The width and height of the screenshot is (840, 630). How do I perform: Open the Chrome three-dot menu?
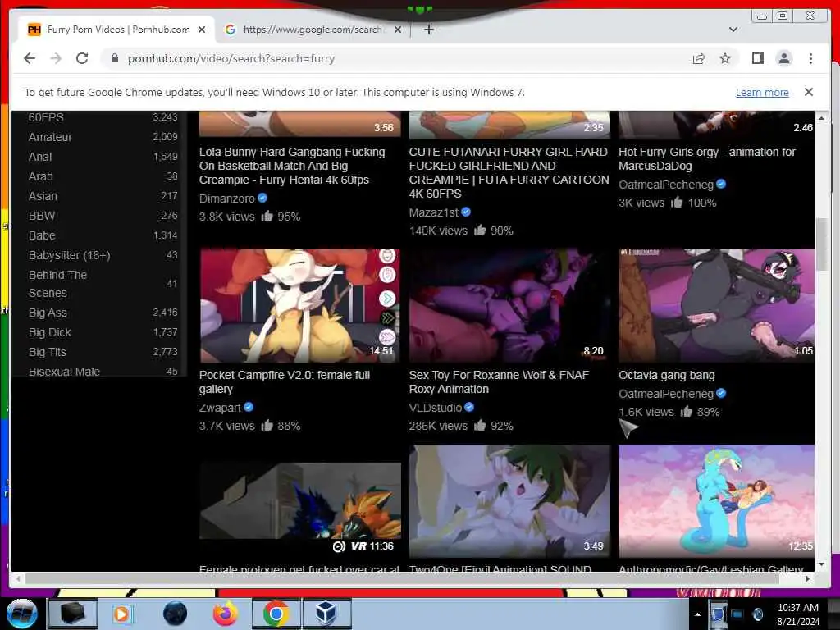[x=810, y=58]
